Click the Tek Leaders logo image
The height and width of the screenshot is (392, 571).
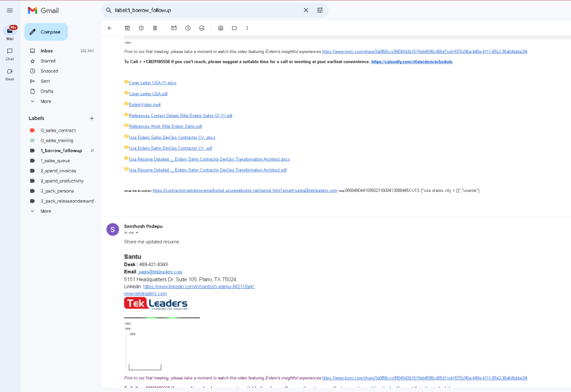(156, 303)
